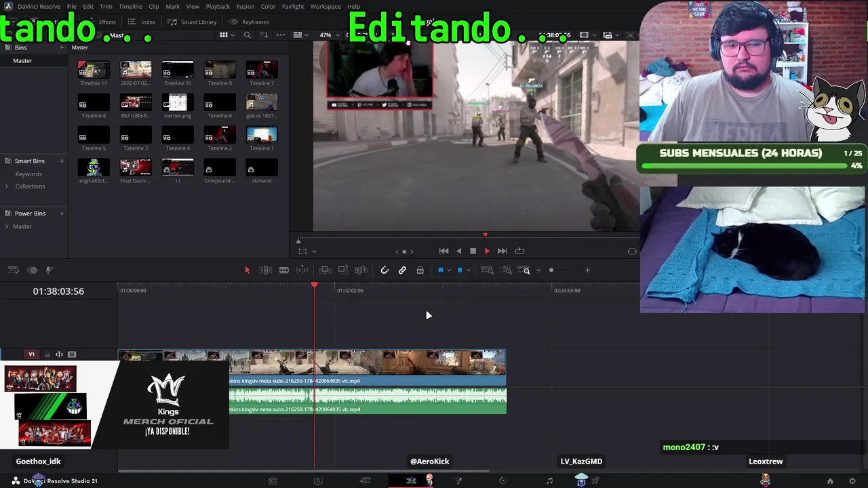This screenshot has width=868, height=488.
Task: Jump to the first frame
Action: pos(443,251)
